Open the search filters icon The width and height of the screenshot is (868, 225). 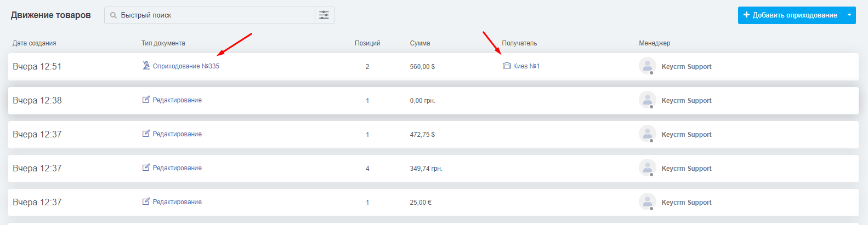point(324,15)
